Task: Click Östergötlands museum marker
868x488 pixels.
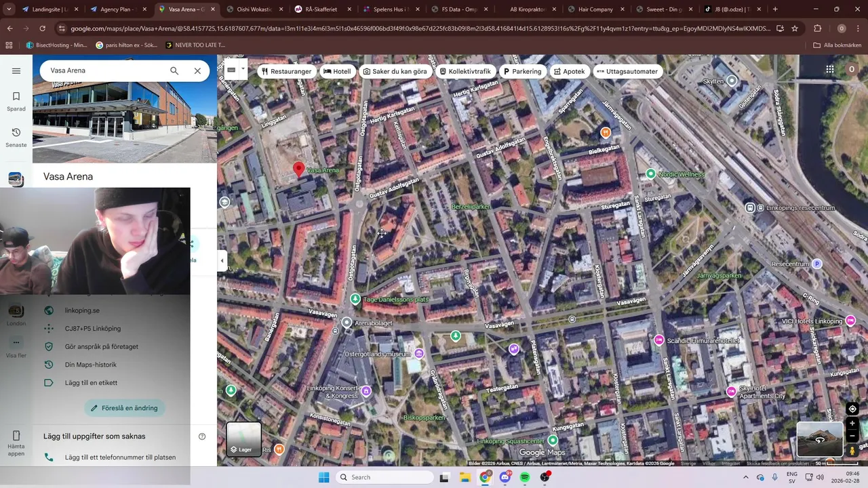Action: [x=419, y=354]
